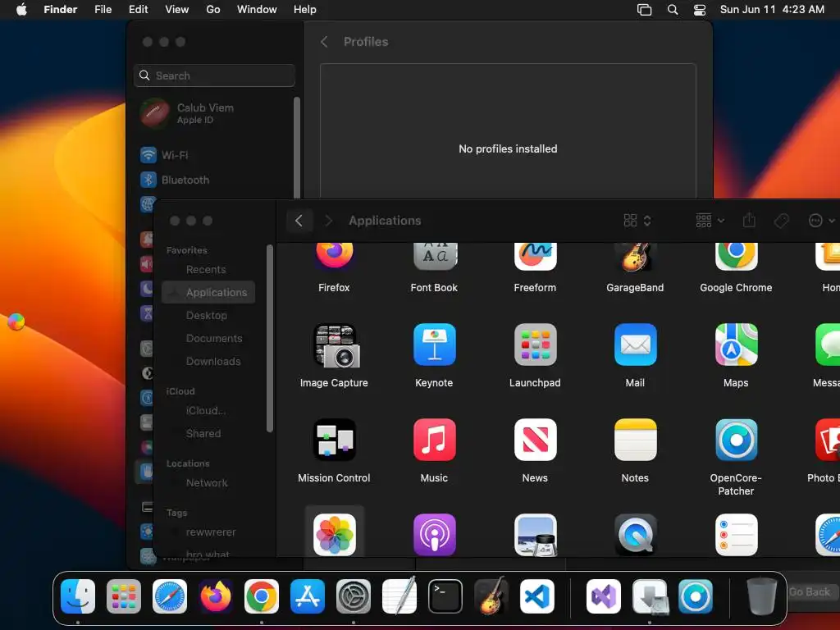Go back from Profiles in System Settings
Screen dimensions: 840x630
point(323,42)
